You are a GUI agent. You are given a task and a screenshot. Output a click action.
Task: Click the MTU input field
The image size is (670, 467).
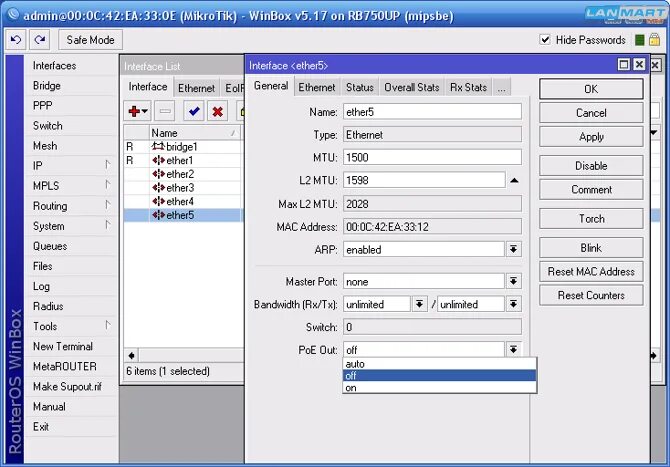[x=432, y=157]
